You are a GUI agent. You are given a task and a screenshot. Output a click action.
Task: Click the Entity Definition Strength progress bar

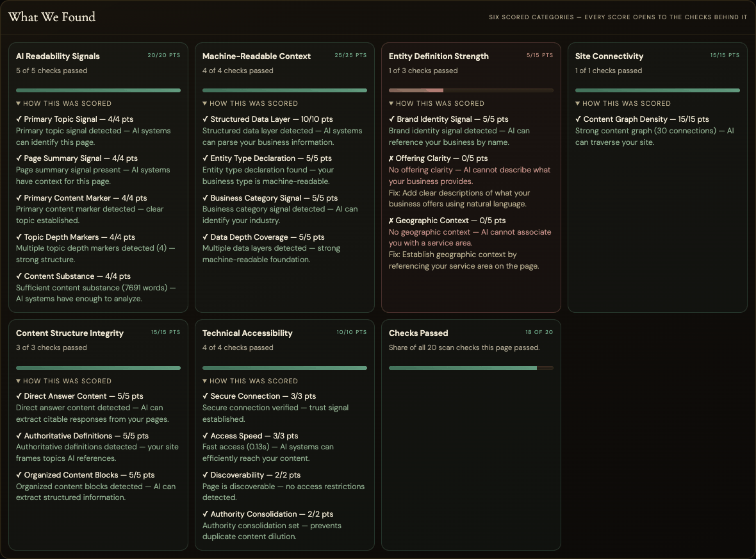[471, 90]
